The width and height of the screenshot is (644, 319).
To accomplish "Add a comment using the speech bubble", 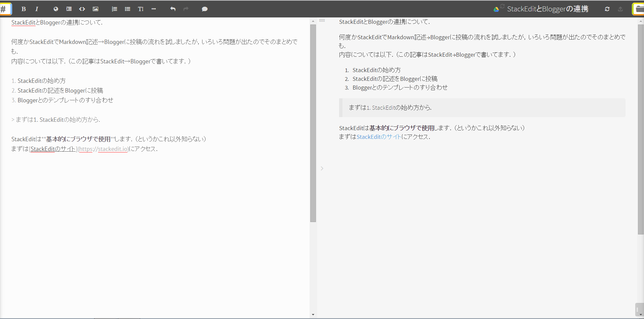I will pyautogui.click(x=204, y=9).
